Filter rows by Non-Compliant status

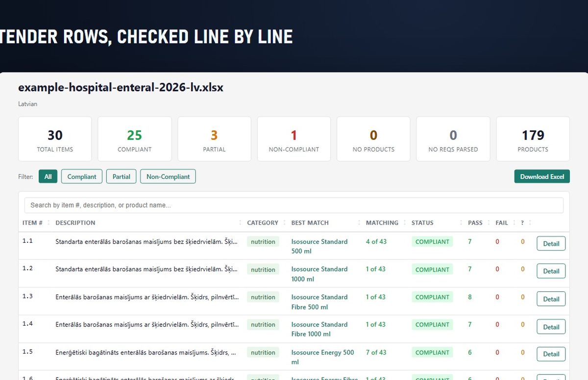click(168, 177)
